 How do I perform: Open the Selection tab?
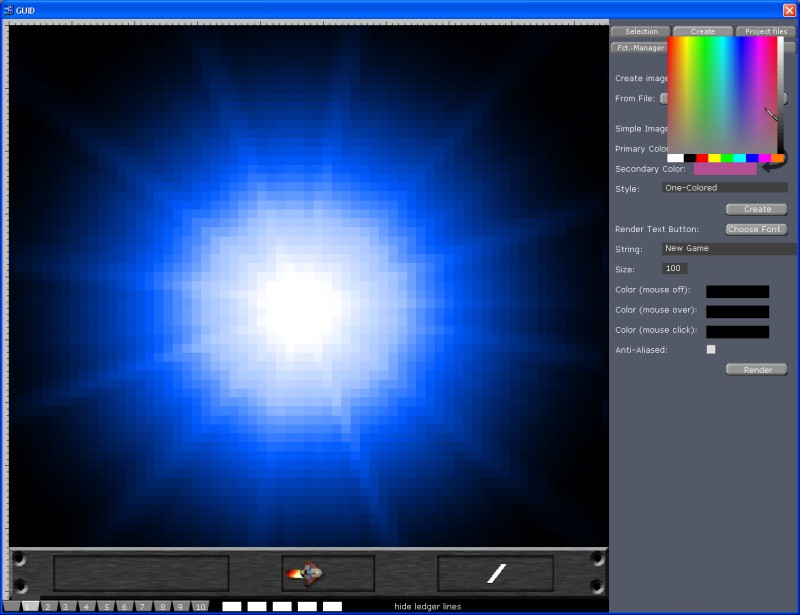click(x=641, y=32)
